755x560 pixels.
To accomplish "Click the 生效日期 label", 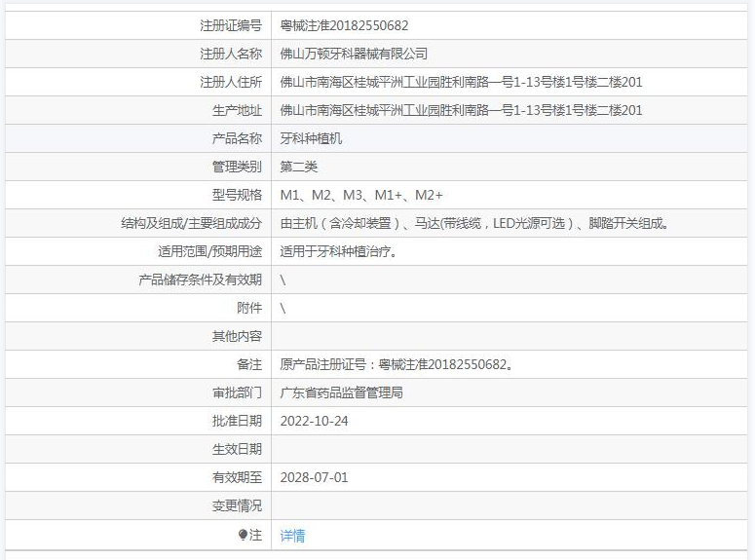I will pos(237,449).
